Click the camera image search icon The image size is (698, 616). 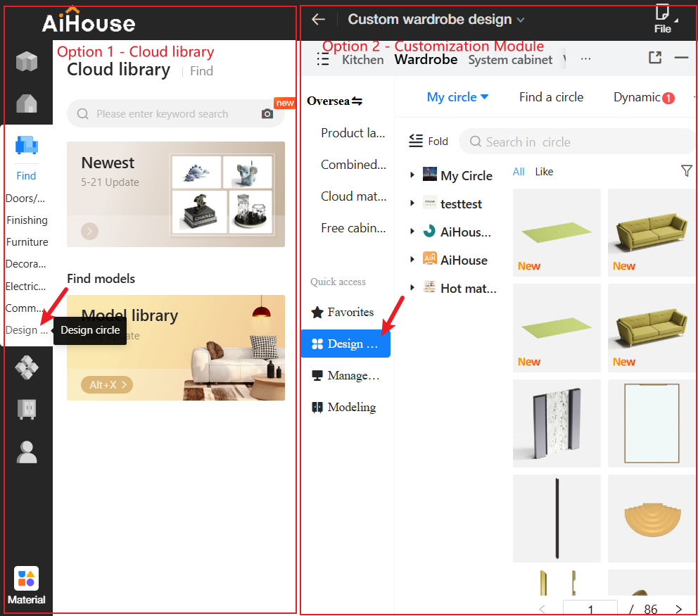click(x=267, y=113)
